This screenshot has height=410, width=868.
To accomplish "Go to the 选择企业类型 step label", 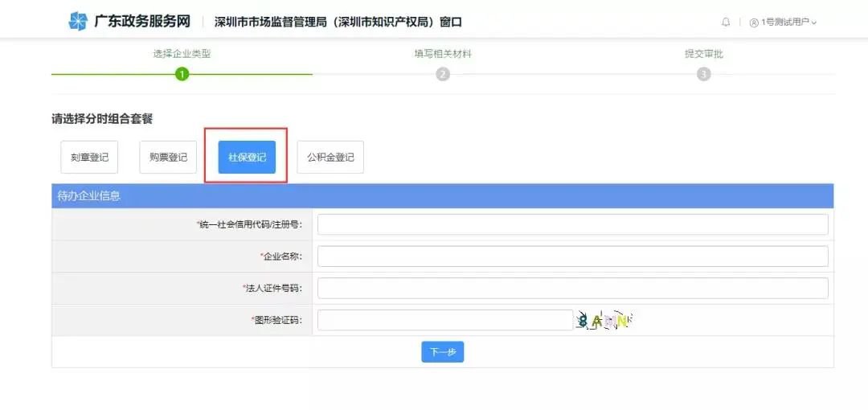I will [x=182, y=54].
